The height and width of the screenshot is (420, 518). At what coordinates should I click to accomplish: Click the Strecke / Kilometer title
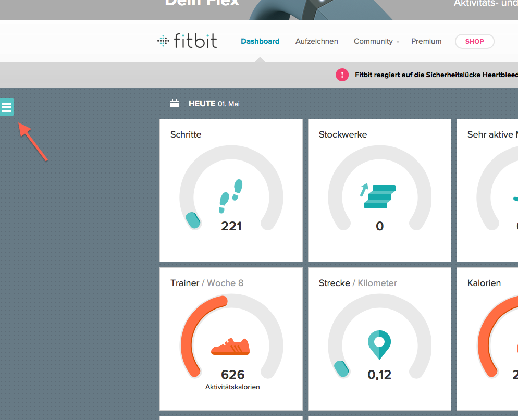[358, 283]
